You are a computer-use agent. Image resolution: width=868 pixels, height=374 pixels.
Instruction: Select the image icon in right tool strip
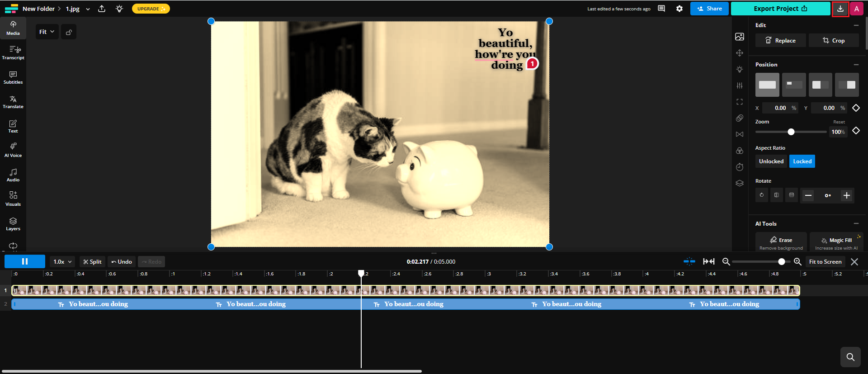pos(740,37)
